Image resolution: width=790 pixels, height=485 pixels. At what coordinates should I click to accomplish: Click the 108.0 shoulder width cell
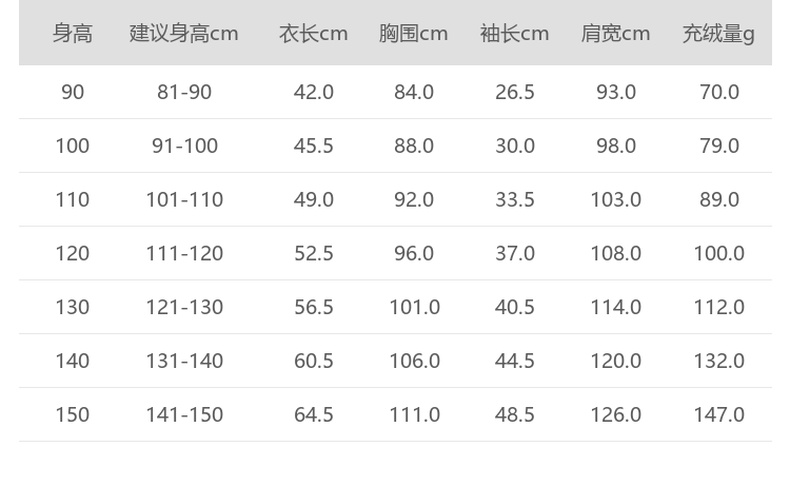[615, 254]
